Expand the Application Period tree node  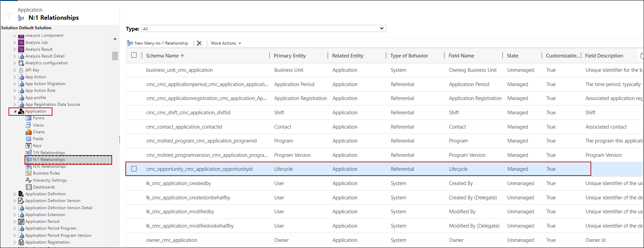coord(15,221)
